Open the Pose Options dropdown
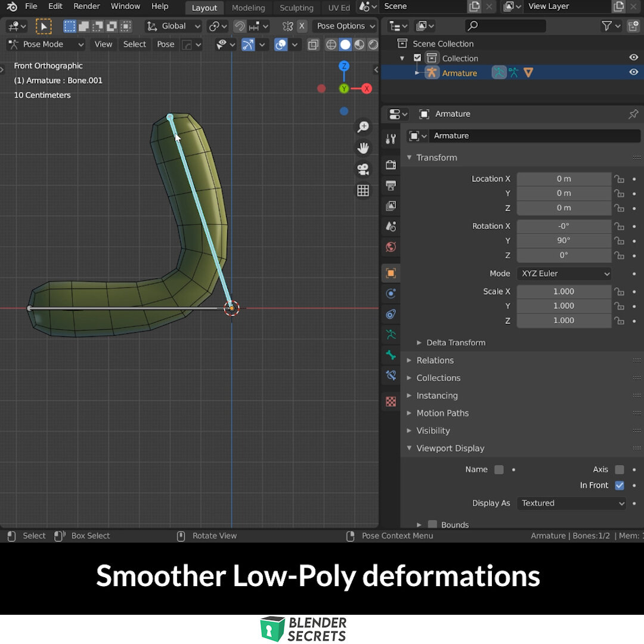The image size is (644, 644). click(345, 26)
